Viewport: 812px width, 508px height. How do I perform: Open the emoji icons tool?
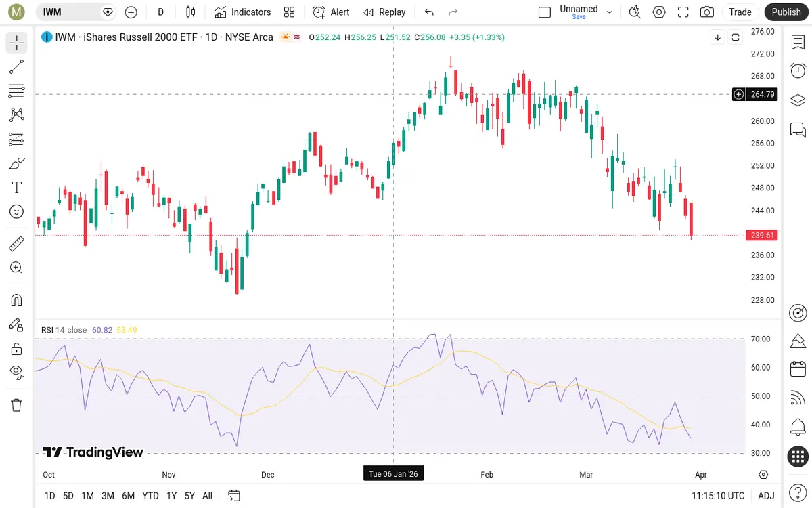click(x=17, y=211)
